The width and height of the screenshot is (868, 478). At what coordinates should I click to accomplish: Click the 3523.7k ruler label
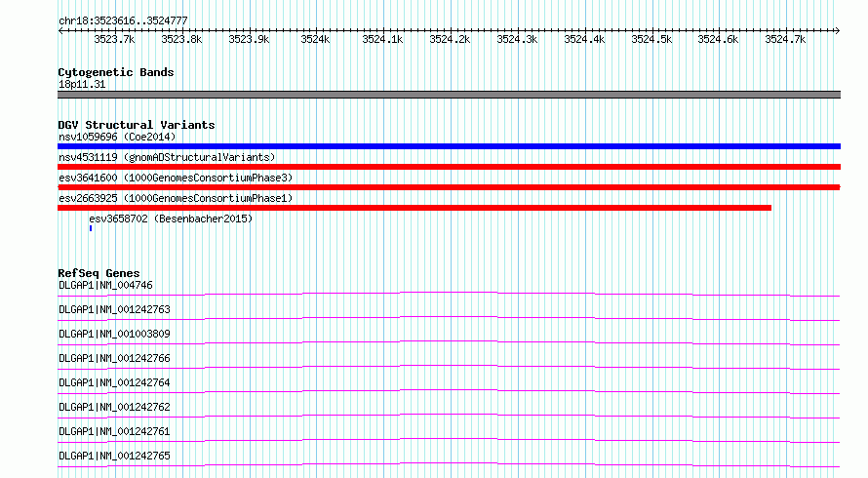114,39
